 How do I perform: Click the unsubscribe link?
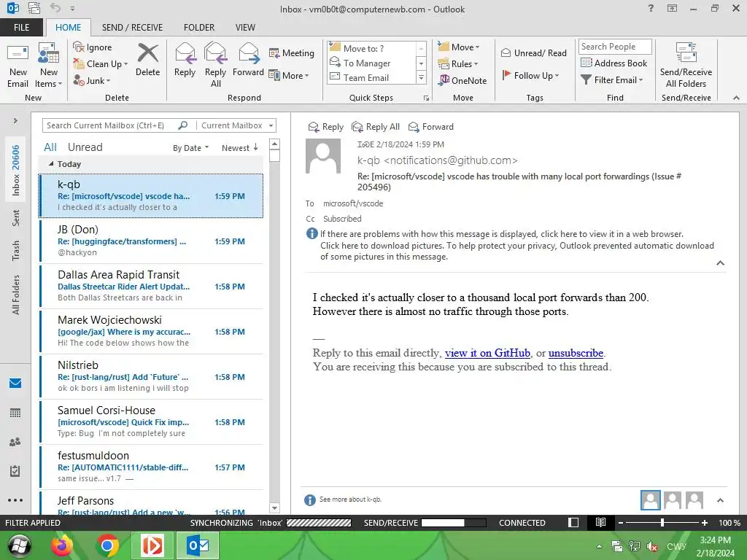tap(576, 353)
